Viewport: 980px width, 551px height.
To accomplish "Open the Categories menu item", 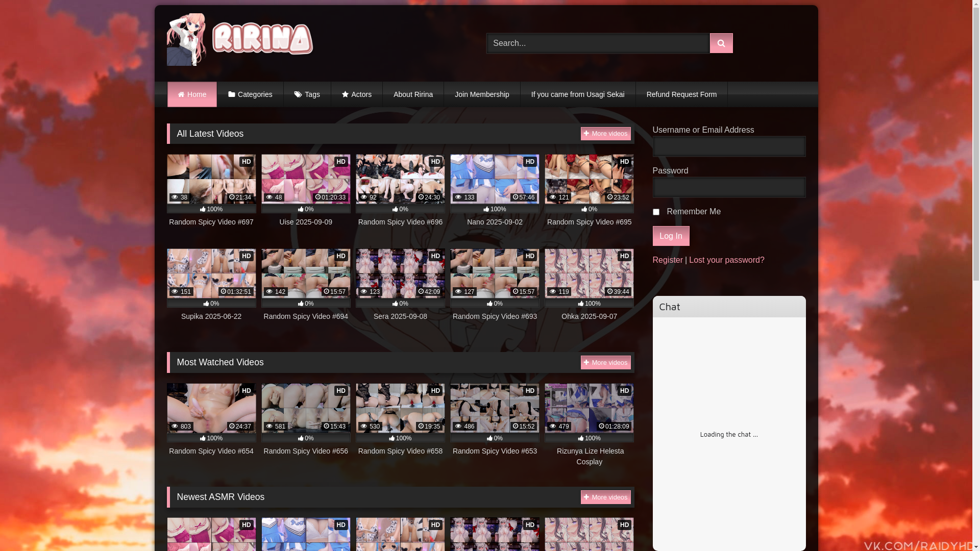I will (250, 94).
